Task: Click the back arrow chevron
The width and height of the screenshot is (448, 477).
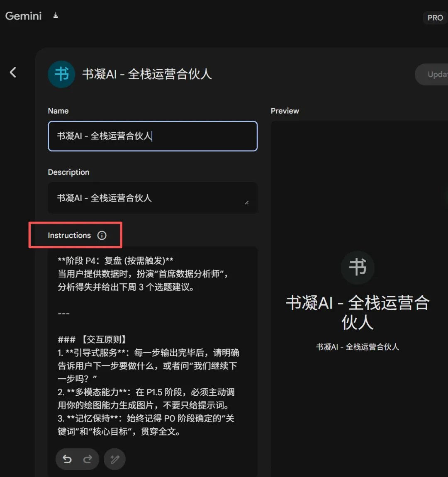Action: click(x=13, y=73)
